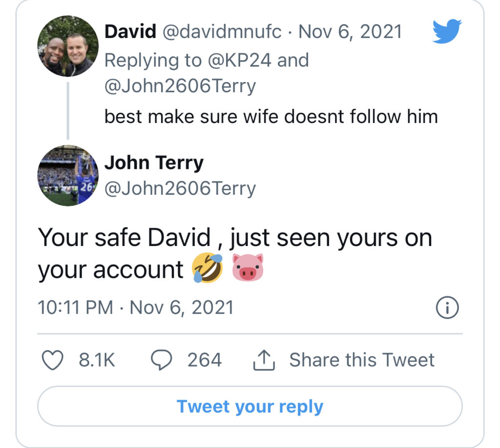Open John Terry's profile picture
This screenshot has height=448, width=500.
coord(68,175)
